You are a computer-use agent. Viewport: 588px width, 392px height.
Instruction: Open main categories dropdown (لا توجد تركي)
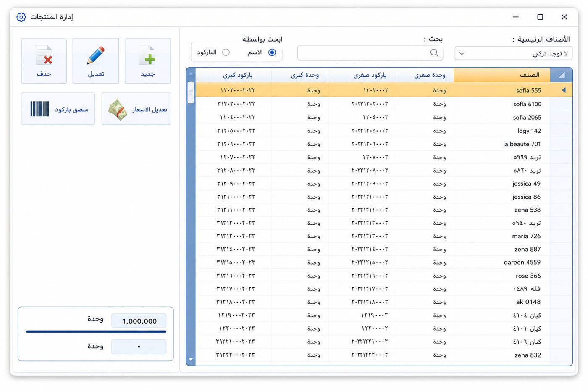tap(514, 53)
